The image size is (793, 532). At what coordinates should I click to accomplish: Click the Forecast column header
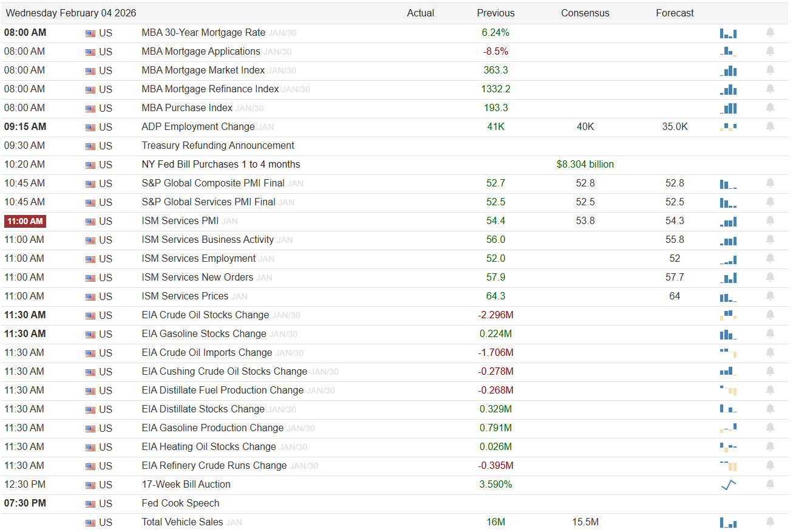(675, 13)
